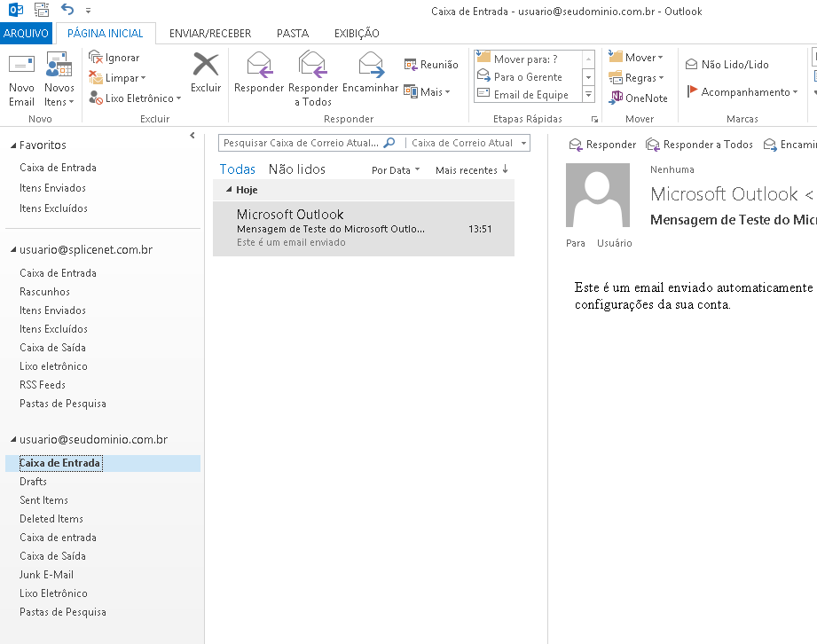Click the Pesquisar Caixa de Correio search field
Viewport: 817px width, 644px height.
click(302, 143)
